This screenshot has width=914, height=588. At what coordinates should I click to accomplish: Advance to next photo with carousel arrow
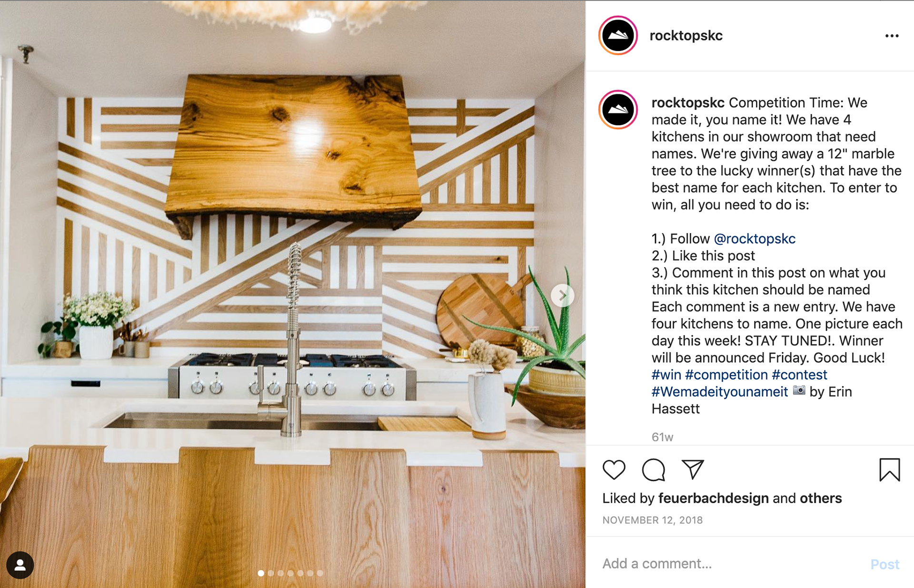[x=562, y=295]
